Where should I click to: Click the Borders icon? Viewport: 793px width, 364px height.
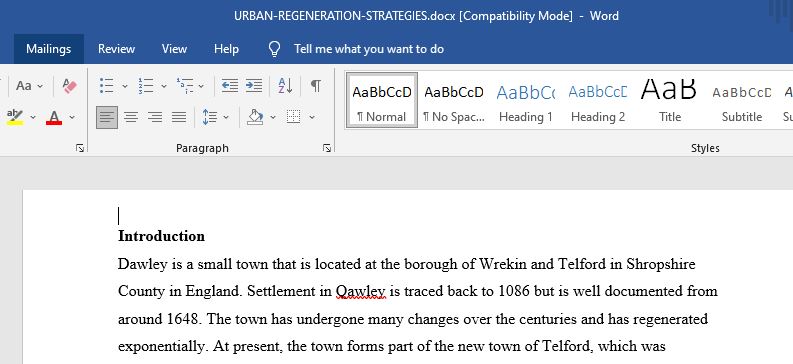(x=293, y=117)
